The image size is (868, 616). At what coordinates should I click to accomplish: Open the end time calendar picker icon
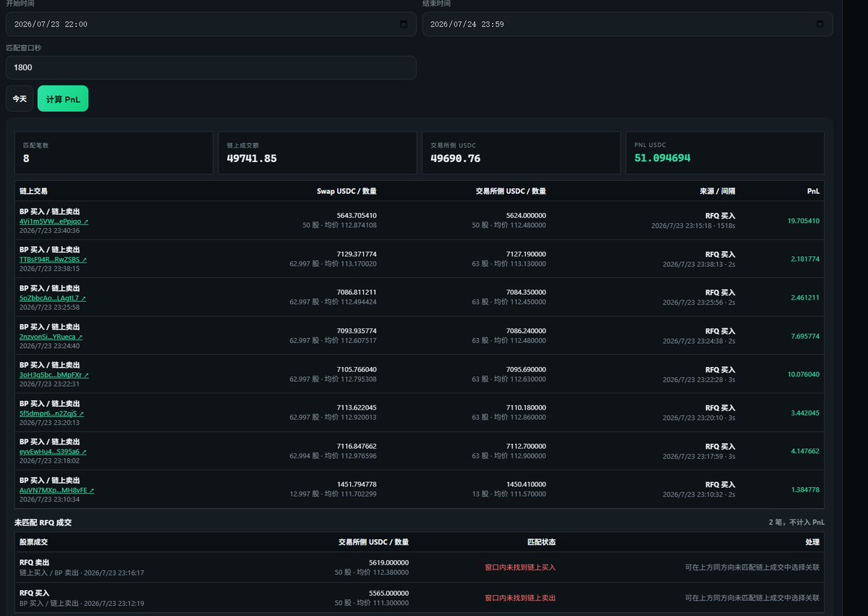tap(820, 24)
